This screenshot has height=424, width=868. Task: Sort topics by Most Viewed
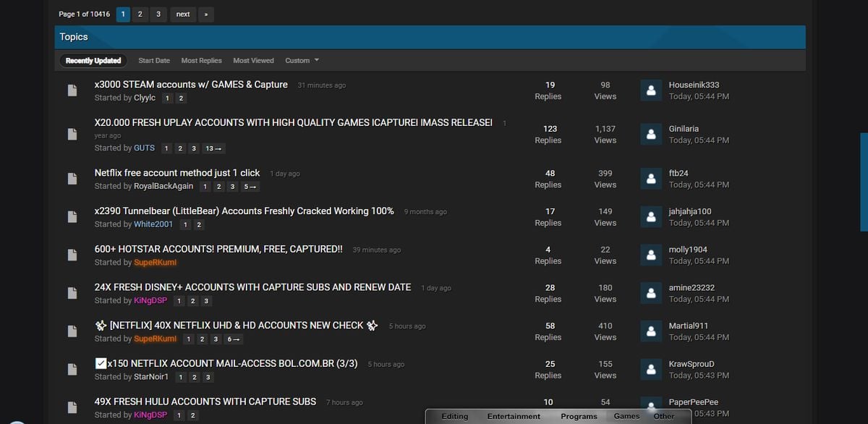click(253, 61)
